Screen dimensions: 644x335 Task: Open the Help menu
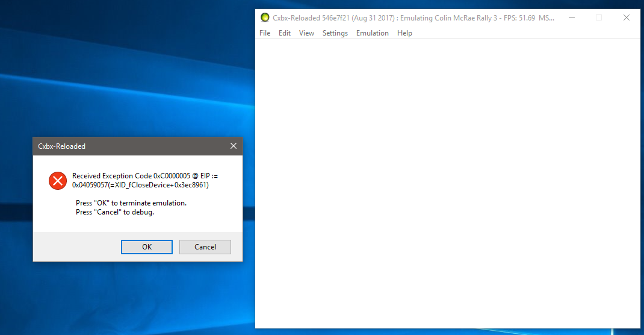pyautogui.click(x=404, y=33)
